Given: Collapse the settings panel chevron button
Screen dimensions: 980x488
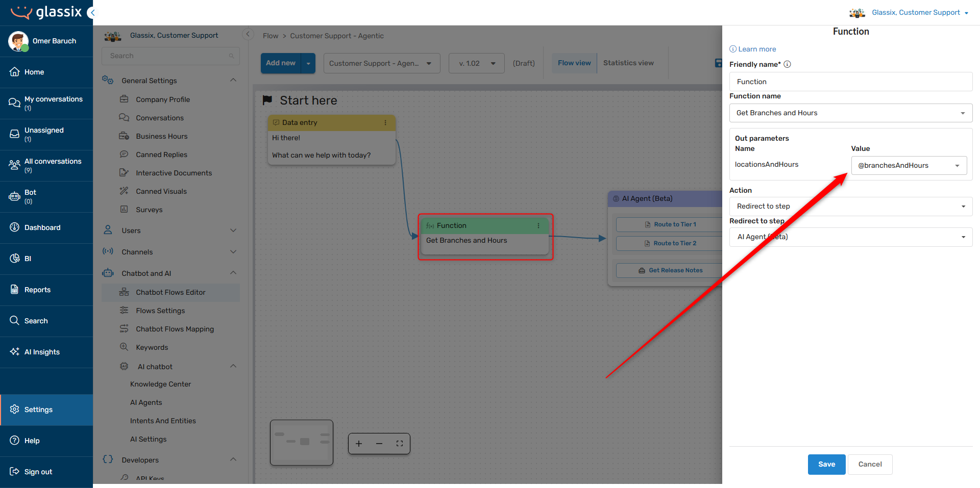Looking at the screenshot, I should point(248,35).
